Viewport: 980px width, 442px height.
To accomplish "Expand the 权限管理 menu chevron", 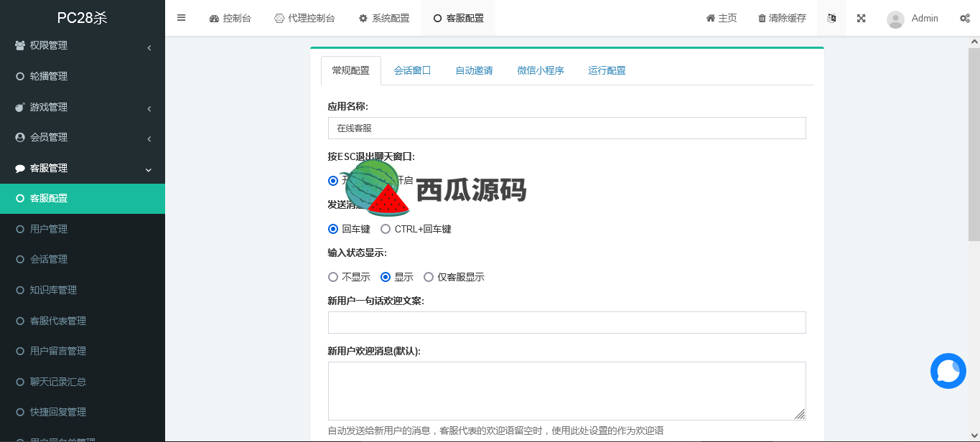I will [149, 47].
